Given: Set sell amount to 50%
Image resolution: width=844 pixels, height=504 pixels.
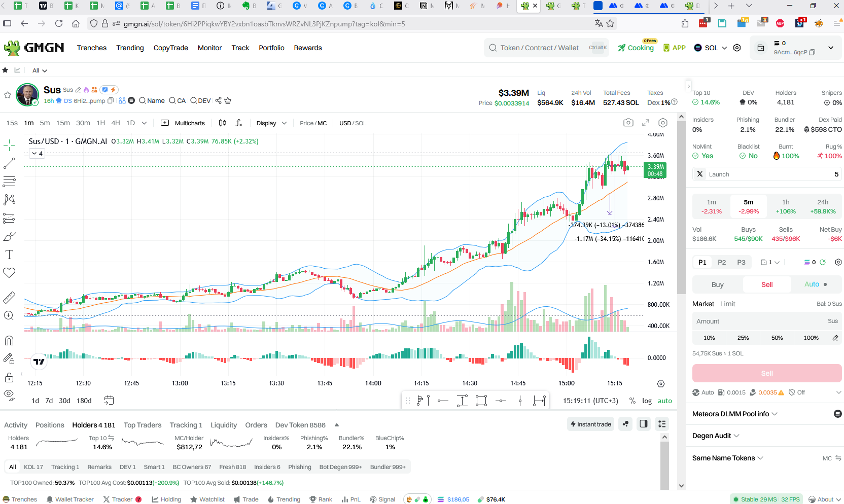Looking at the screenshot, I should click(777, 338).
